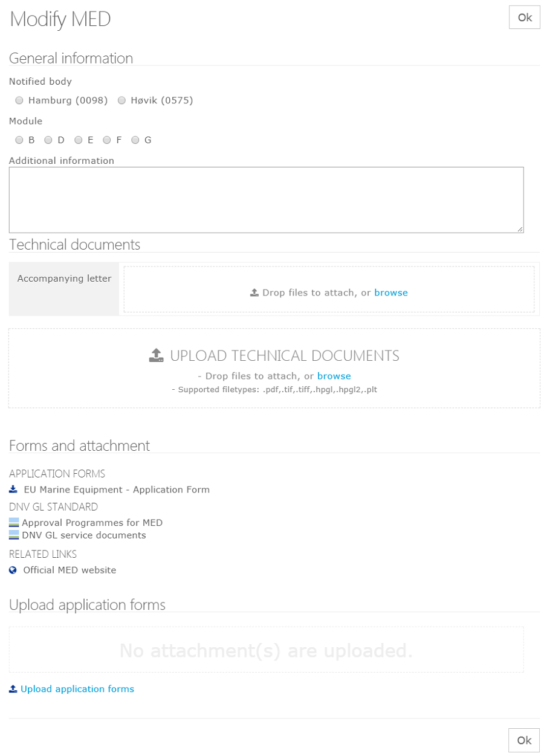
Task: Click the upload icon in Upload Technical Documents area
Action: click(x=157, y=355)
